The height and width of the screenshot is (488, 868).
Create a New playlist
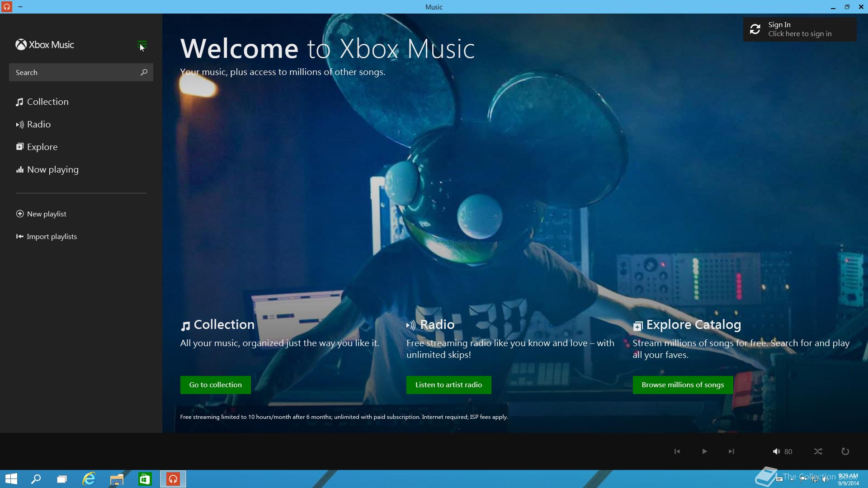pos(41,214)
